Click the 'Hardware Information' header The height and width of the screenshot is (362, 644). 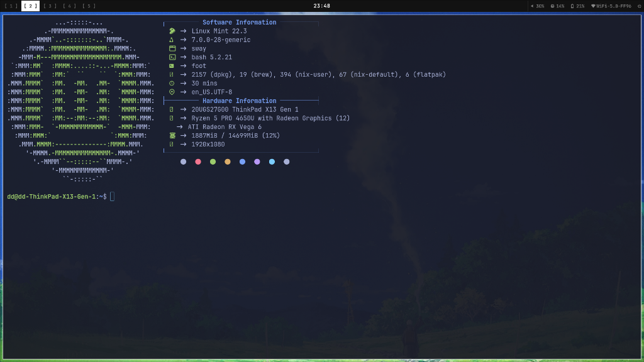click(x=240, y=101)
